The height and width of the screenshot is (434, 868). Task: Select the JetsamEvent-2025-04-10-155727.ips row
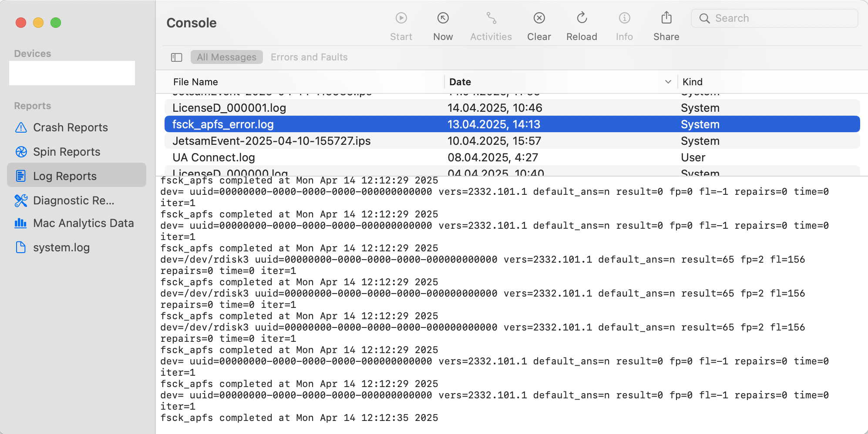tap(512, 141)
